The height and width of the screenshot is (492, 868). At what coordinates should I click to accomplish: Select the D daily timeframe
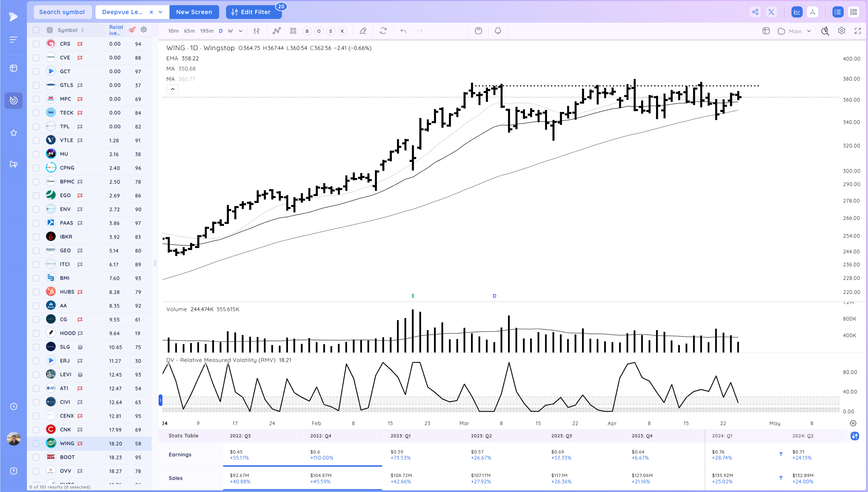221,31
